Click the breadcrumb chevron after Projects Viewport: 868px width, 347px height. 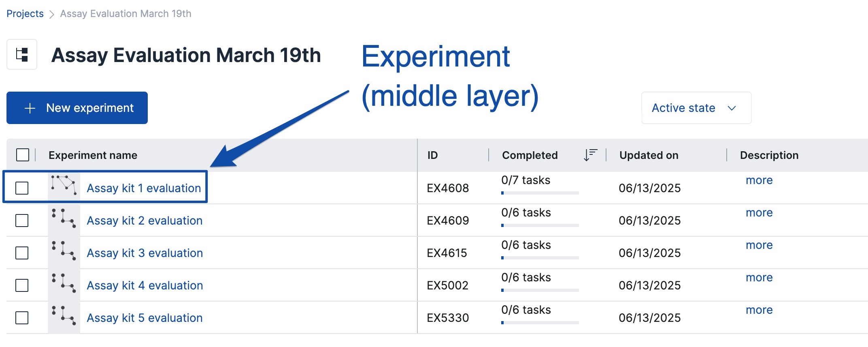52,15
